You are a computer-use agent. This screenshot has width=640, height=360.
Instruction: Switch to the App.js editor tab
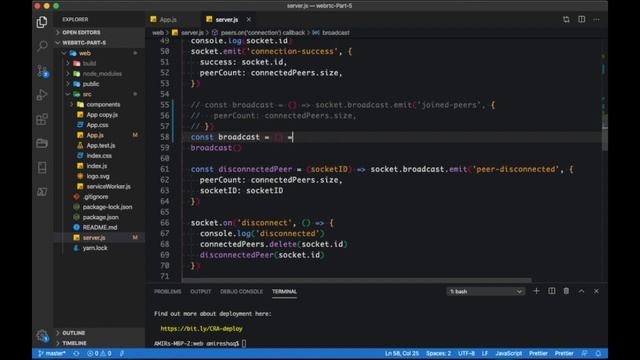167,20
